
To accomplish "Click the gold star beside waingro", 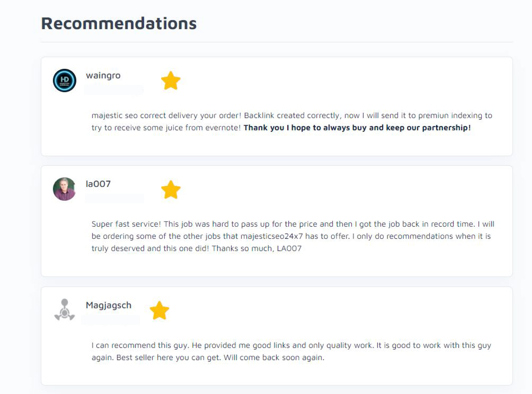I will click(x=171, y=81).
